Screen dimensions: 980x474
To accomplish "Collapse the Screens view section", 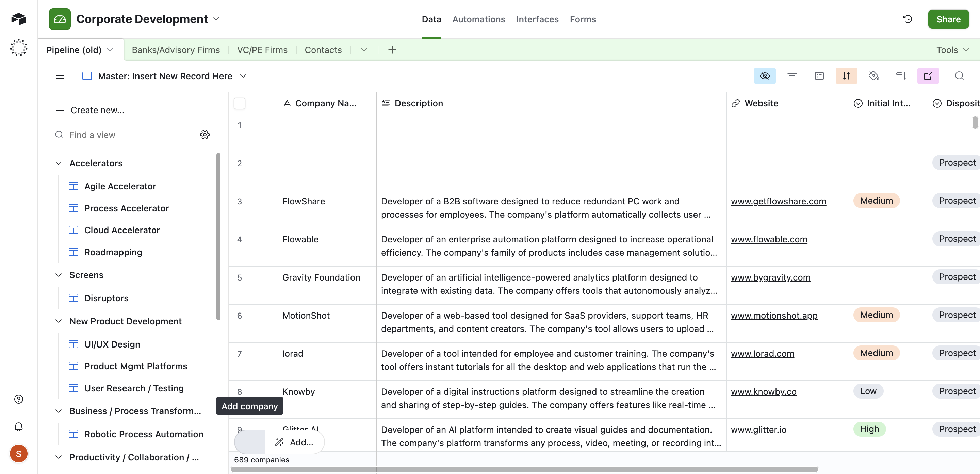I will pos(59,275).
